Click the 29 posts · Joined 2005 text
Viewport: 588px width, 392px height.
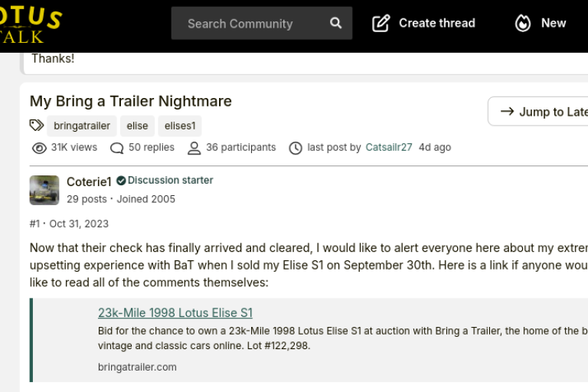point(121,199)
